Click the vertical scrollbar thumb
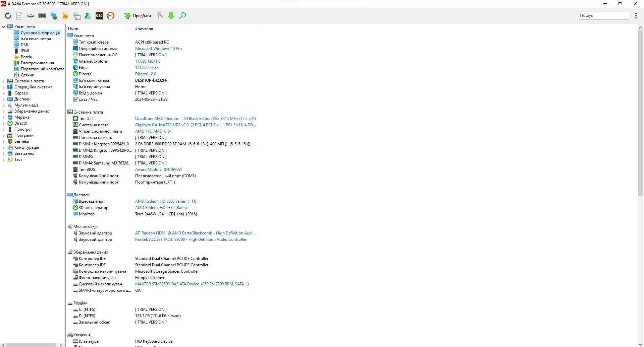The width and height of the screenshot is (644, 347). tap(640, 113)
